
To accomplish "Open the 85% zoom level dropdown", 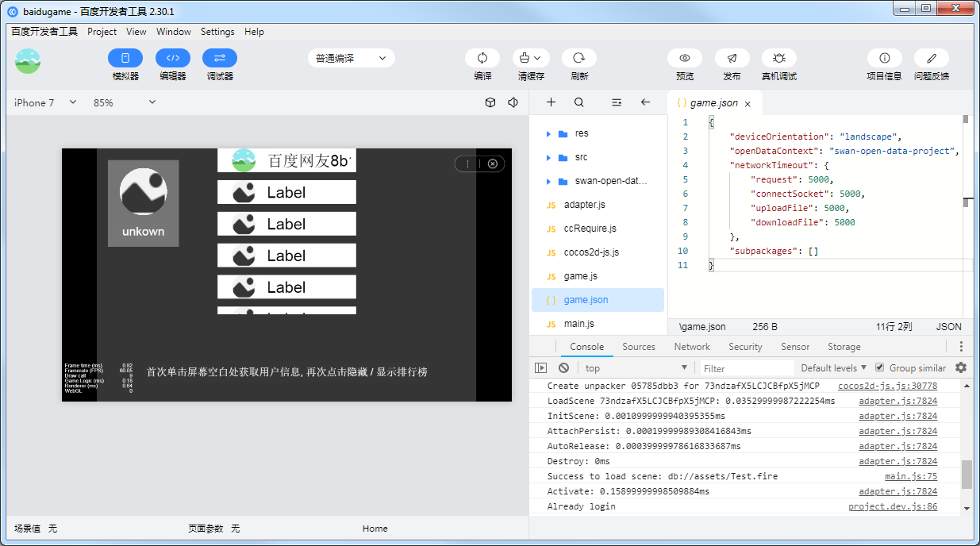I will click(125, 102).
